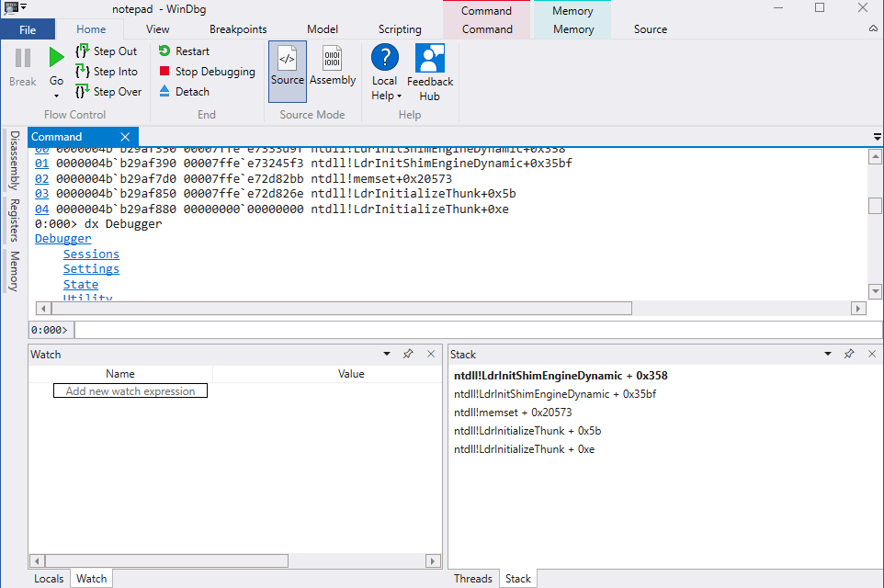Click the Settings link
Screen dimensions: 884x588
(91, 269)
